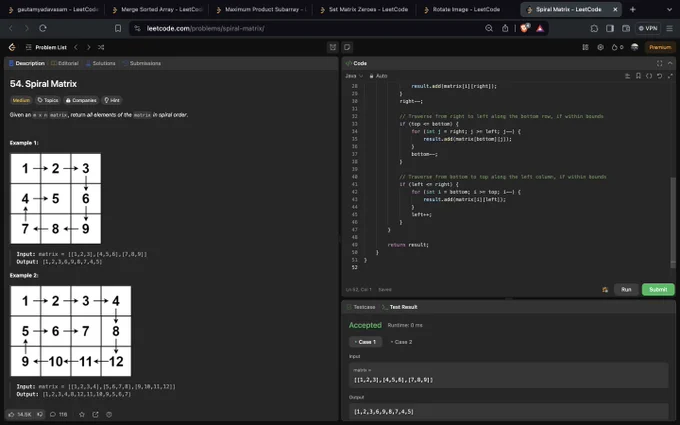
Task: Open the 116 comments discussion
Action: coord(59,415)
